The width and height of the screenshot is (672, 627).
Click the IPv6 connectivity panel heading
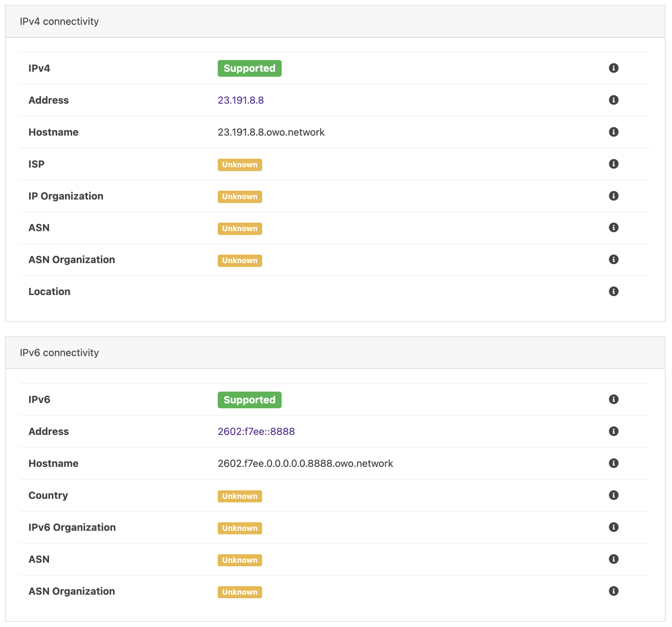pos(59,353)
